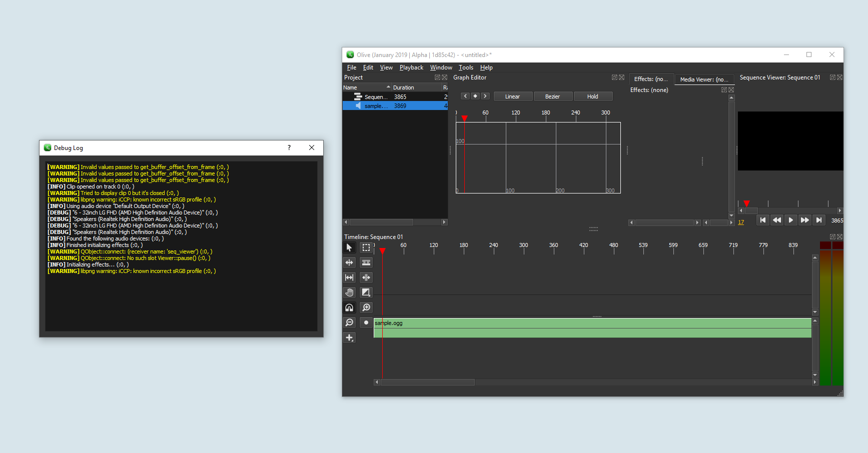Open the Tools menu

tap(466, 67)
